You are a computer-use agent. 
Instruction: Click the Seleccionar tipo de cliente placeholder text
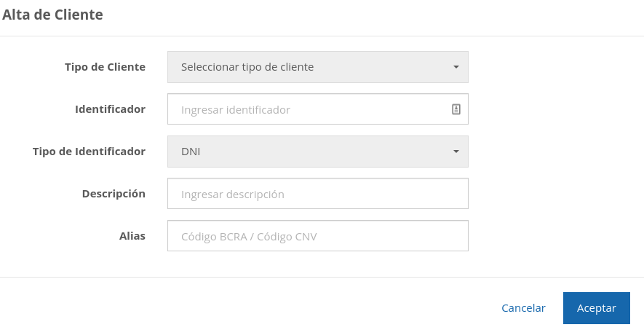point(247,67)
